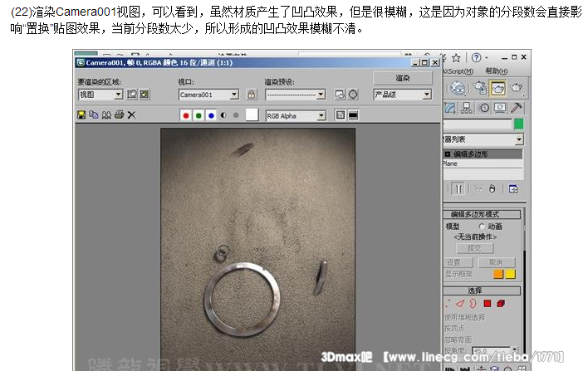Click the 取消 cancel button
The height and width of the screenshot is (371, 588).
[x=497, y=262]
